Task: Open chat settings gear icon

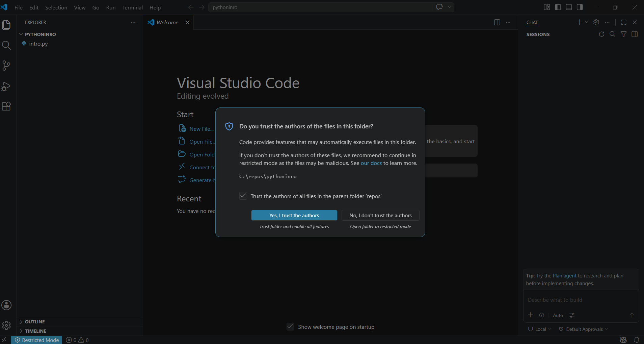Action: pyautogui.click(x=596, y=22)
